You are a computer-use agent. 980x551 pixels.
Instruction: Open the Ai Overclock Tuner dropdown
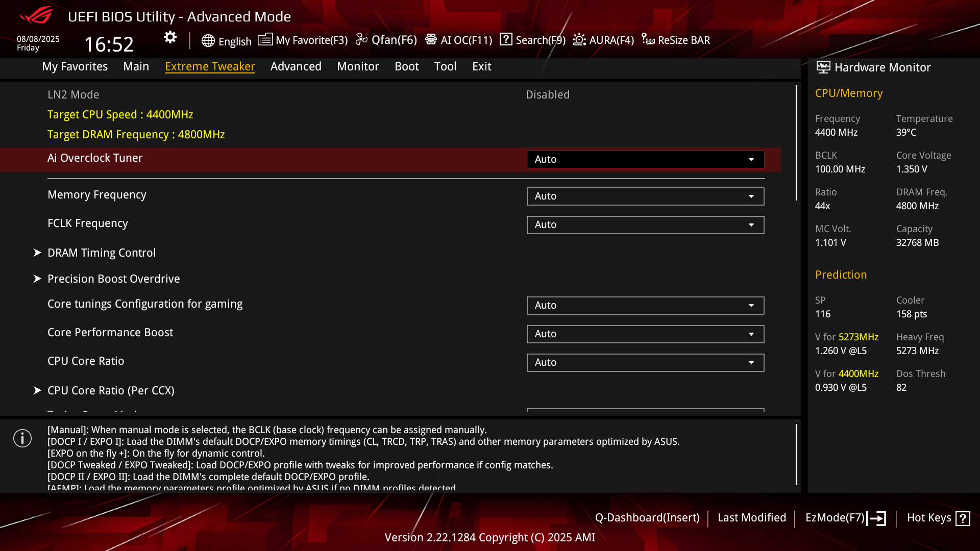click(x=645, y=160)
